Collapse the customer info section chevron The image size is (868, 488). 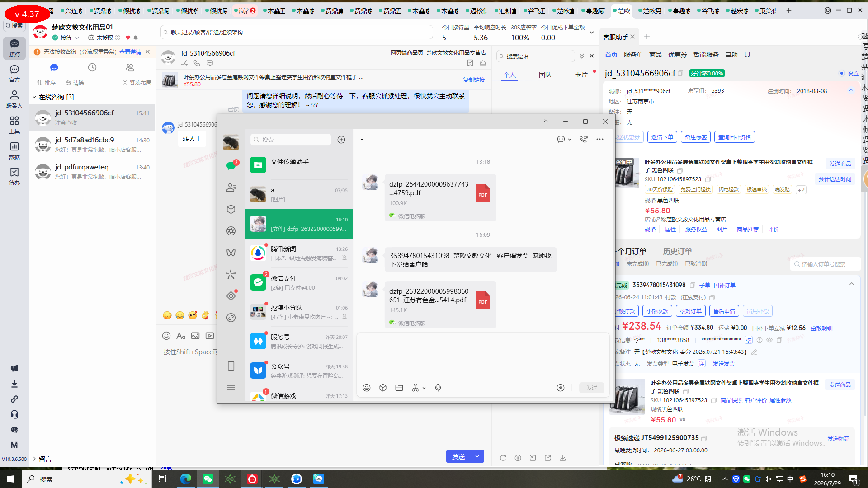tap(851, 90)
